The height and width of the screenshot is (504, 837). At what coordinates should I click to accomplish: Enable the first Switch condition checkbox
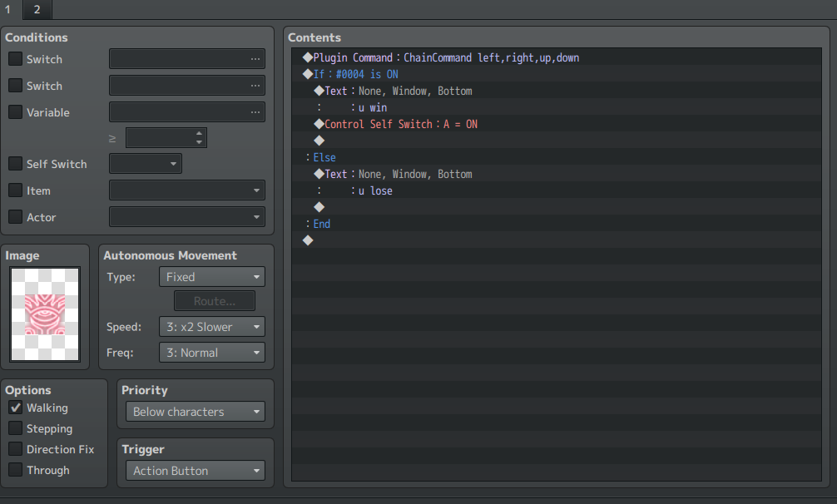tap(16, 59)
